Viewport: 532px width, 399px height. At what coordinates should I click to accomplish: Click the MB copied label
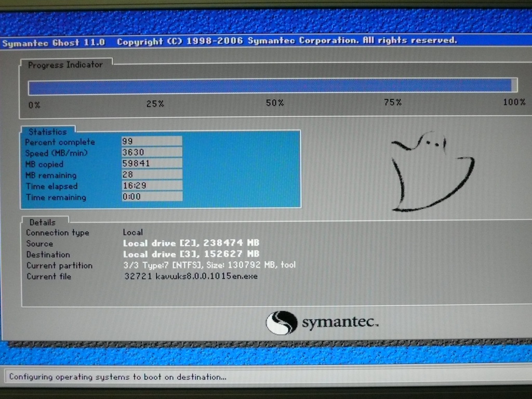(x=45, y=164)
